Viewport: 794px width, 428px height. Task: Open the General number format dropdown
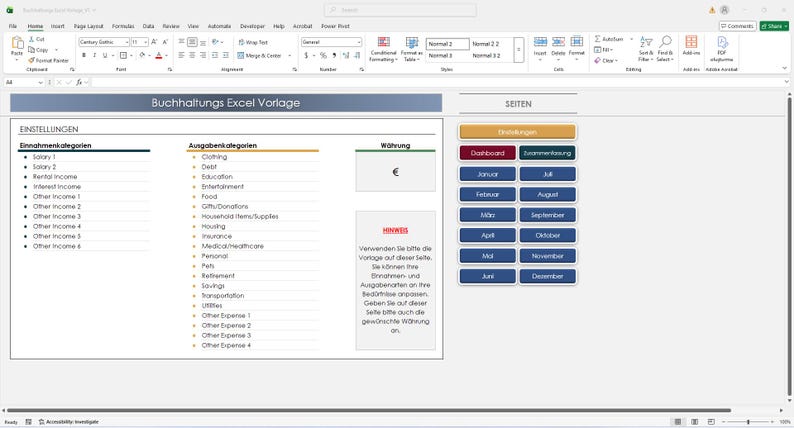(359, 42)
